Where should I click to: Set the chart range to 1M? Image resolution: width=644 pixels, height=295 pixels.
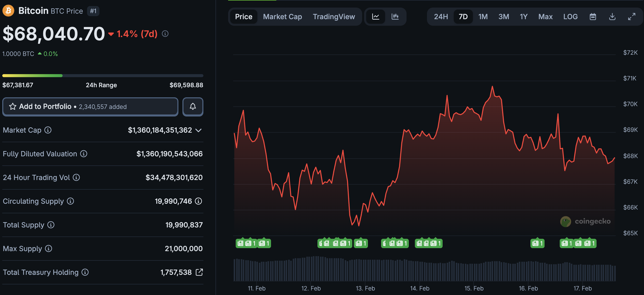point(483,17)
